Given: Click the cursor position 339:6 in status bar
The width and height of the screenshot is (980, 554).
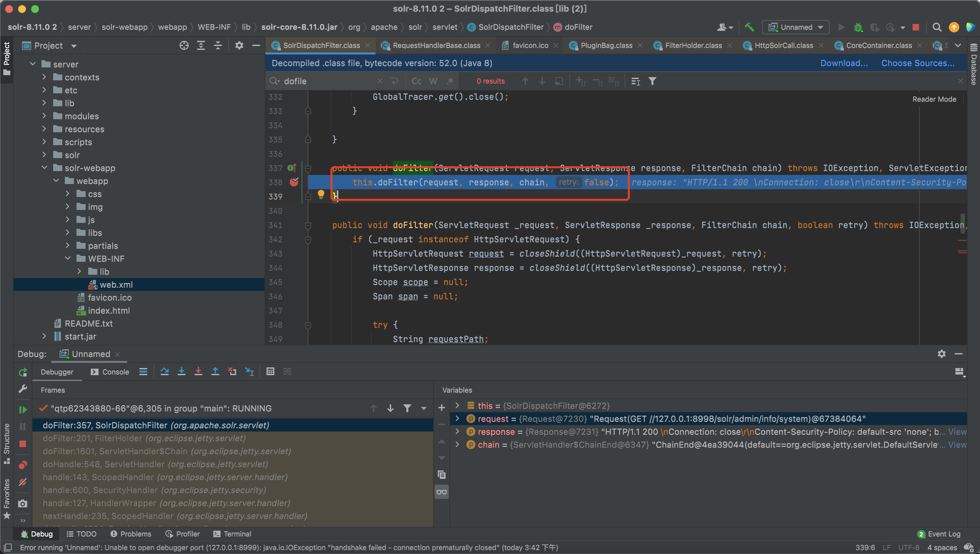Looking at the screenshot, I should click(x=865, y=547).
